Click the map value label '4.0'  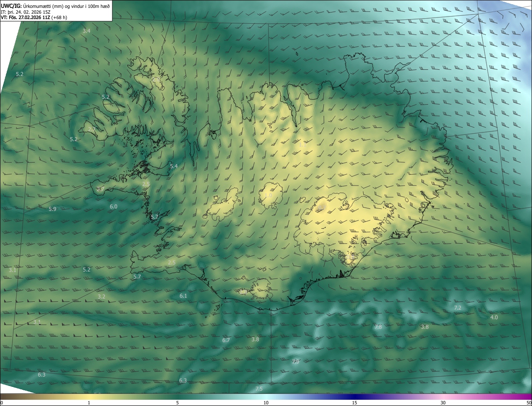(494, 317)
